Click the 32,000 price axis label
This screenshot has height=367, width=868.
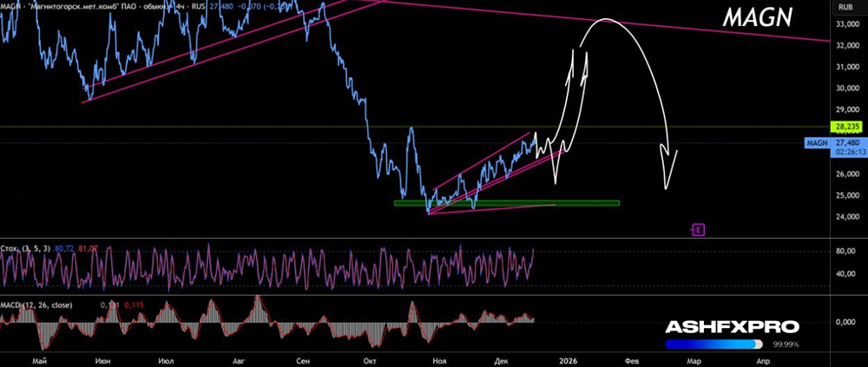[x=847, y=46]
